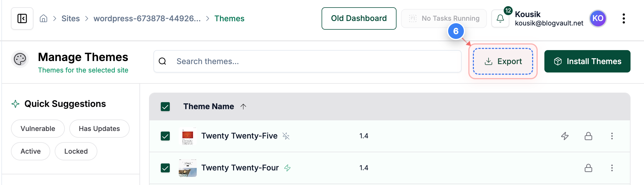Screen dimensions: 644x185
Task: Click the home breadcrumb icon
Action: click(x=44, y=18)
